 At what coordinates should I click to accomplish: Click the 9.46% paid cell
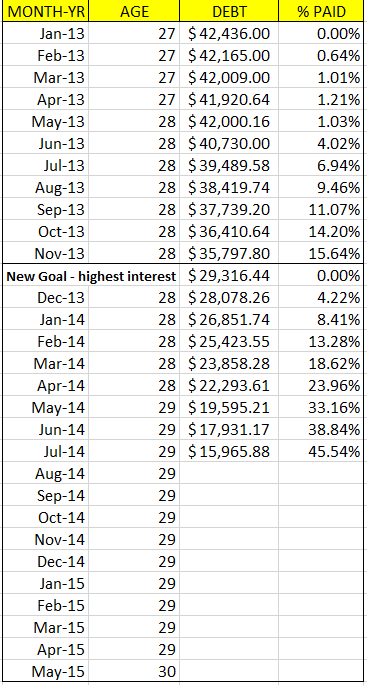tap(321, 187)
